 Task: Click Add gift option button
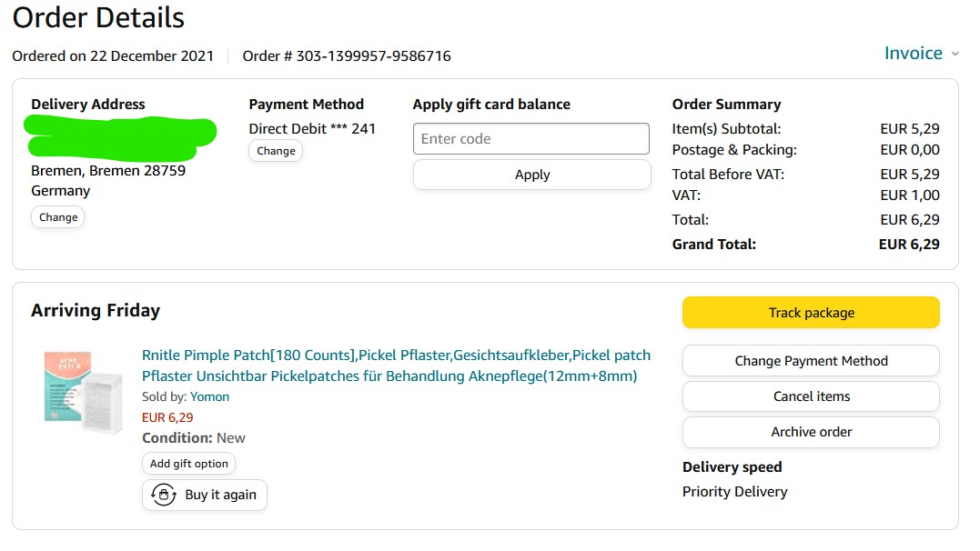189,464
